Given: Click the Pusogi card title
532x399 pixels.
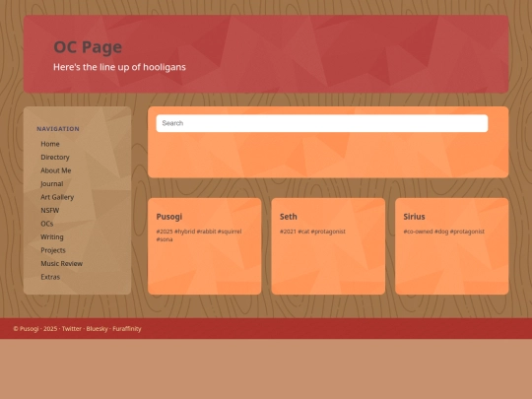Looking at the screenshot, I should pyautogui.click(x=169, y=217).
